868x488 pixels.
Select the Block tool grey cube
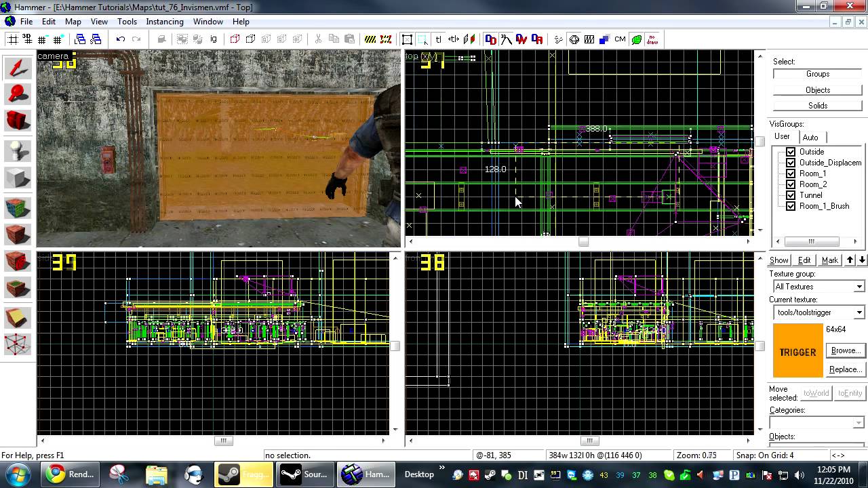pyautogui.click(x=18, y=178)
